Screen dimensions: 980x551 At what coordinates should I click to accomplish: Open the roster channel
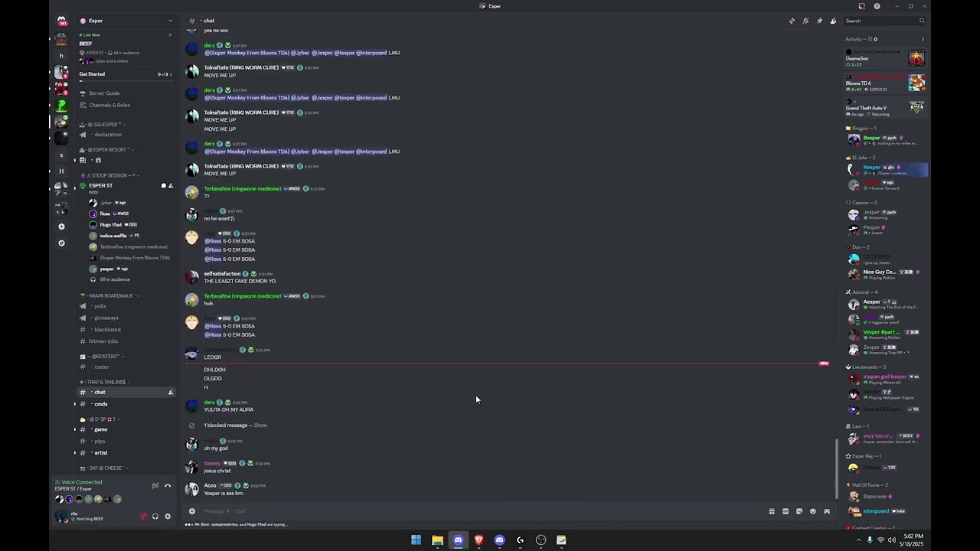(x=102, y=367)
